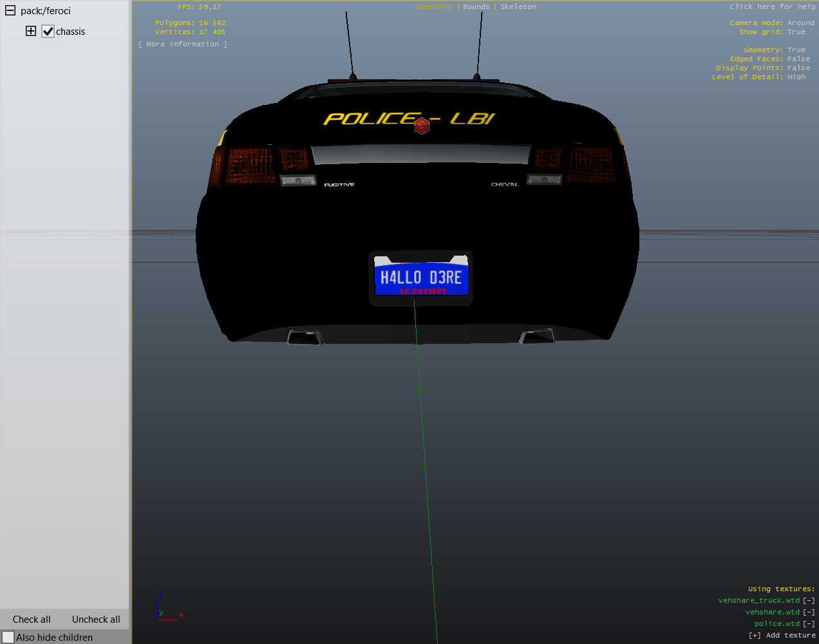Expand More information section
This screenshot has height=644, width=819.
[182, 44]
